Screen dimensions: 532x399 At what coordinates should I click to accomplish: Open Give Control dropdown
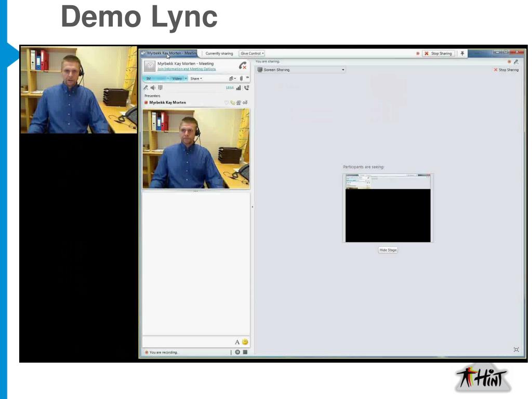(x=252, y=54)
